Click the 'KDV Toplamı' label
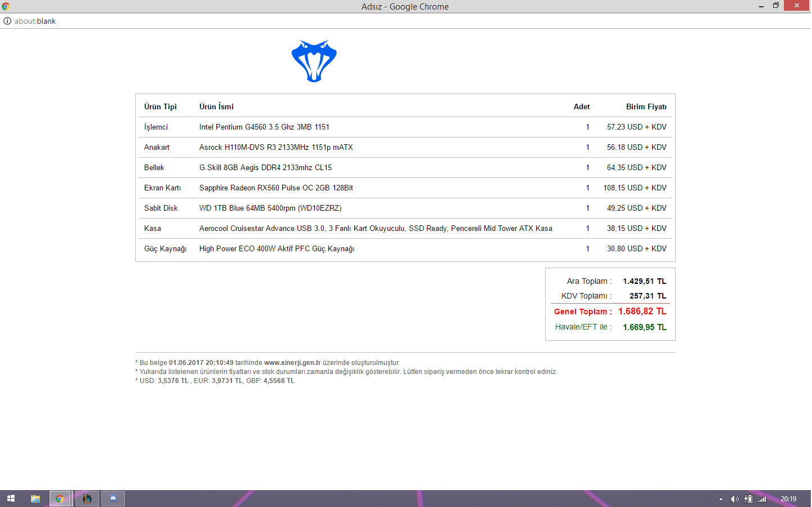This screenshot has height=507, width=812. (x=586, y=296)
